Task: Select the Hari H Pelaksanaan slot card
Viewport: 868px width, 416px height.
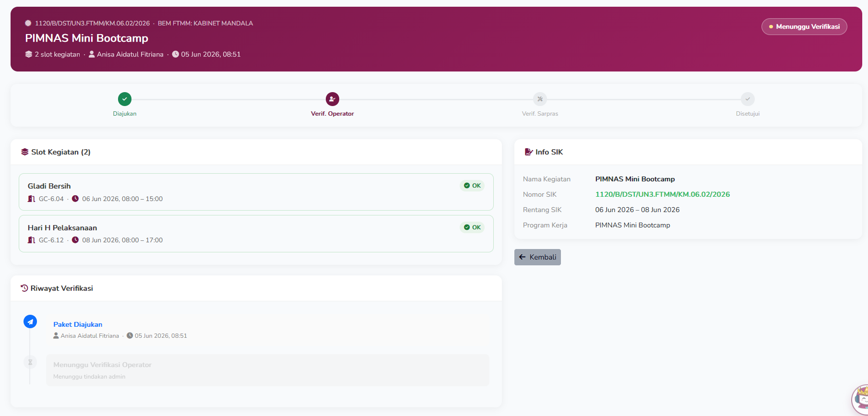Action: click(256, 234)
